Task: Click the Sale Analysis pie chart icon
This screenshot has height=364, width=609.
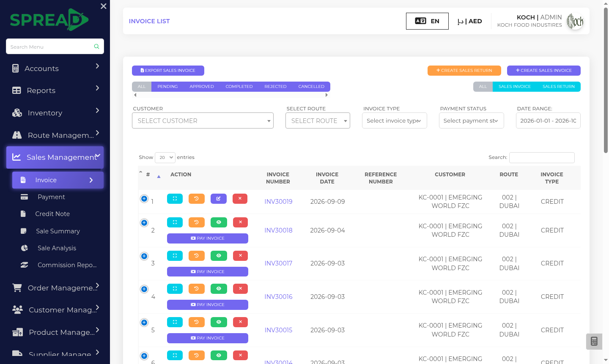Action: click(25, 248)
